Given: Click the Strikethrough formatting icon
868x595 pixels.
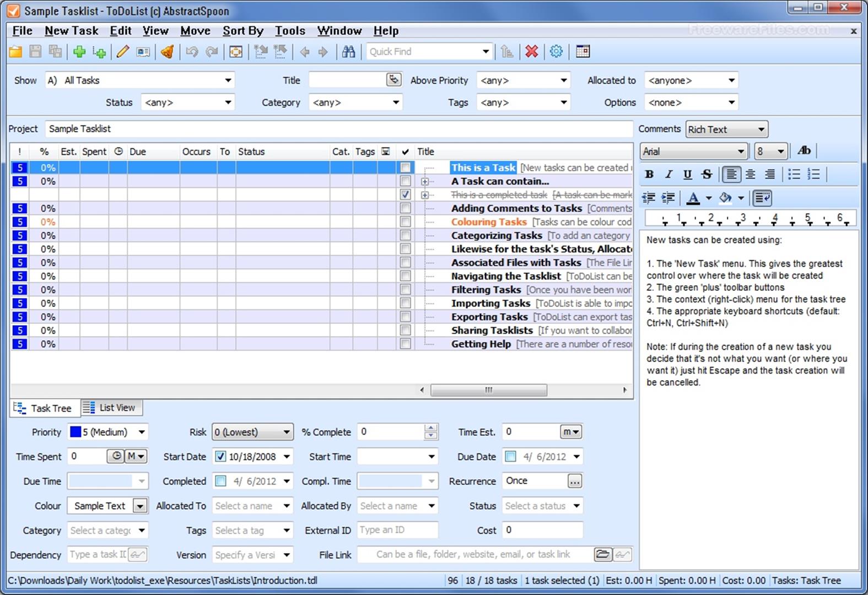Looking at the screenshot, I should coord(707,175).
